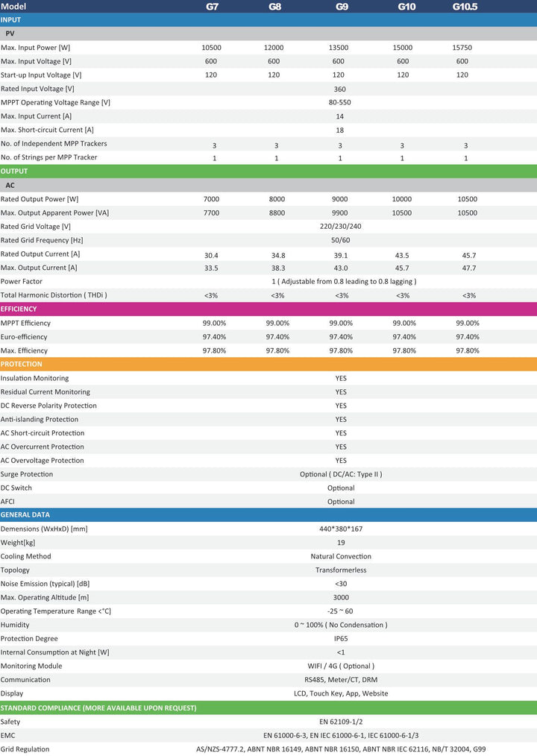The width and height of the screenshot is (537, 756).
Task: Click the blue INPUT section header
Action: click(268, 20)
